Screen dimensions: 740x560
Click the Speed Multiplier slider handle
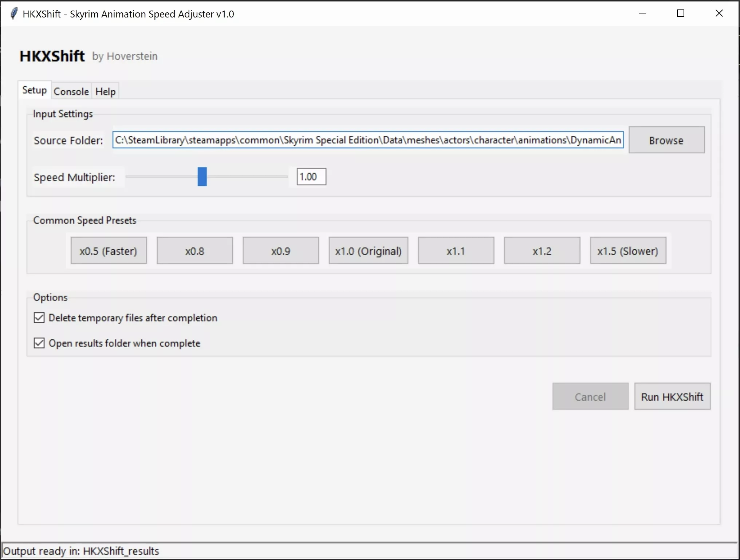(x=202, y=177)
